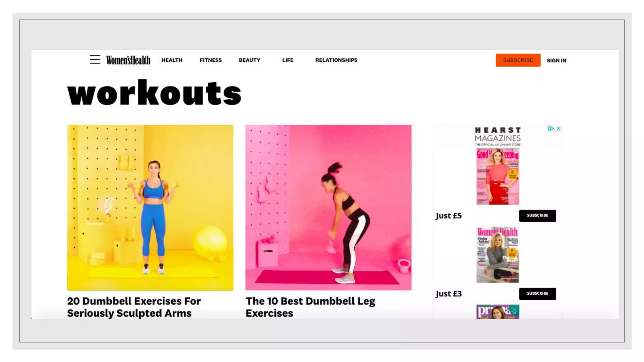
Task: Open the Life section
Action: [x=287, y=60]
